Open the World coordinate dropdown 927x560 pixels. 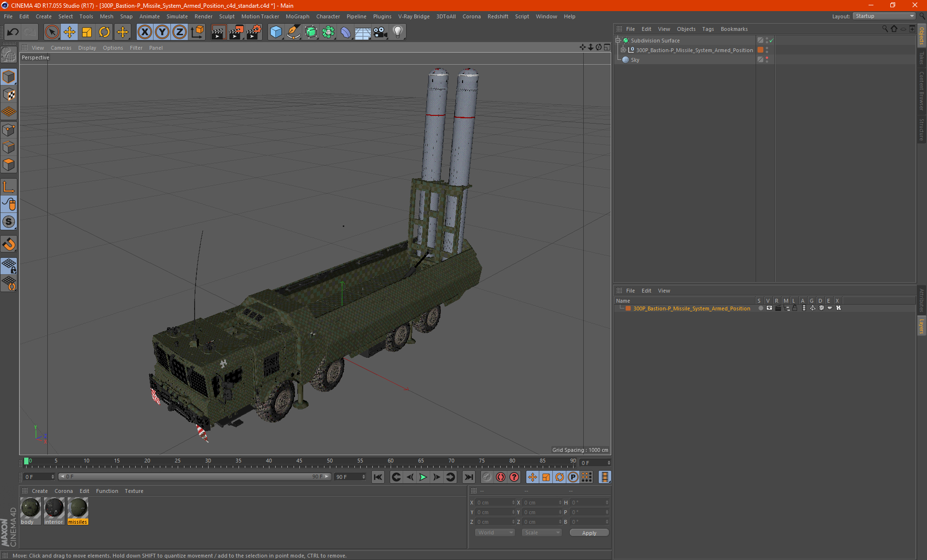pos(495,532)
